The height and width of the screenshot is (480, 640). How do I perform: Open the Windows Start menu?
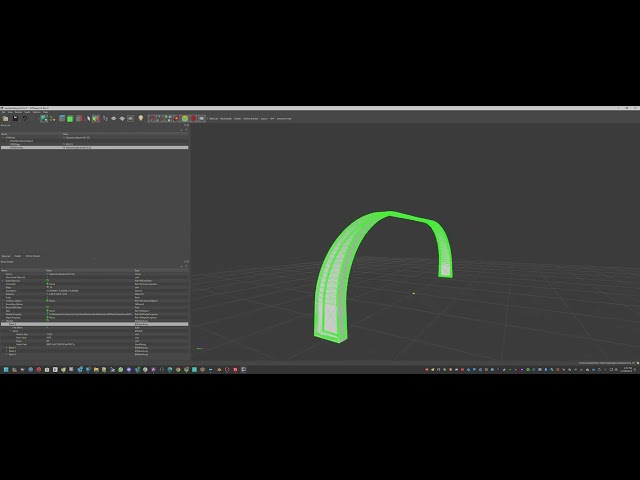(x=6, y=369)
